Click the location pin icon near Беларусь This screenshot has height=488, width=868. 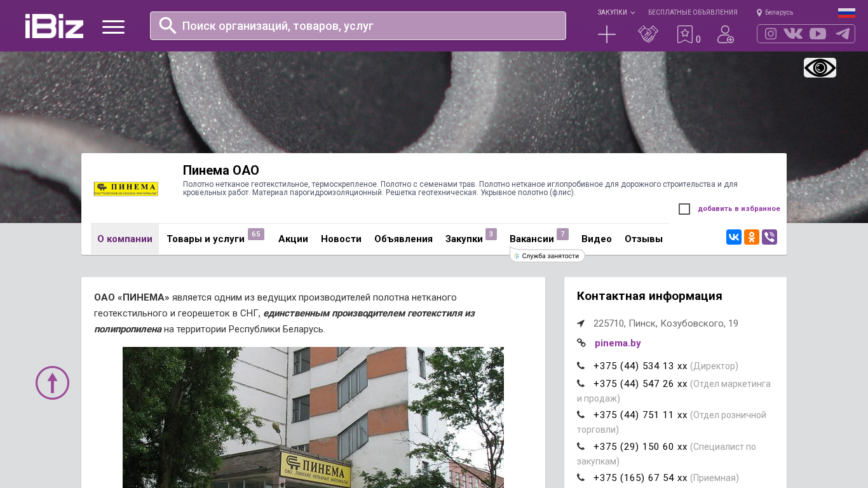pos(759,13)
